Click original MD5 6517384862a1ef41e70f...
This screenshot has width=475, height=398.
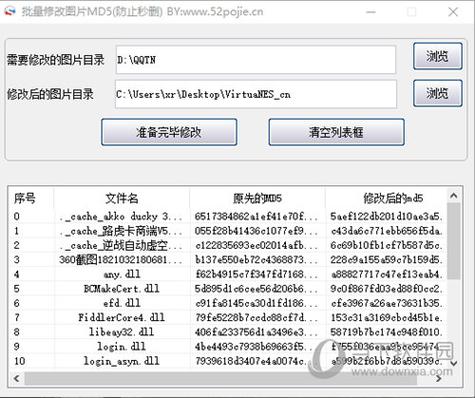pyautogui.click(x=256, y=216)
